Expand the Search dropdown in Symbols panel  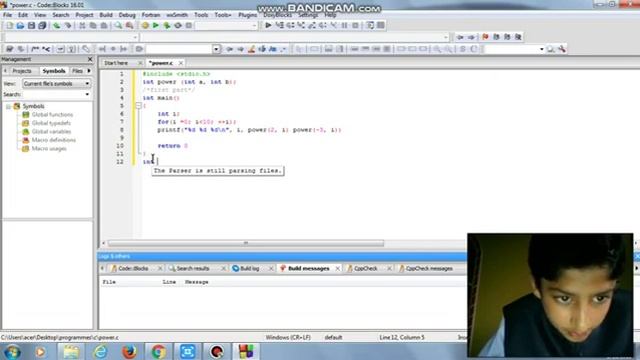87,94
